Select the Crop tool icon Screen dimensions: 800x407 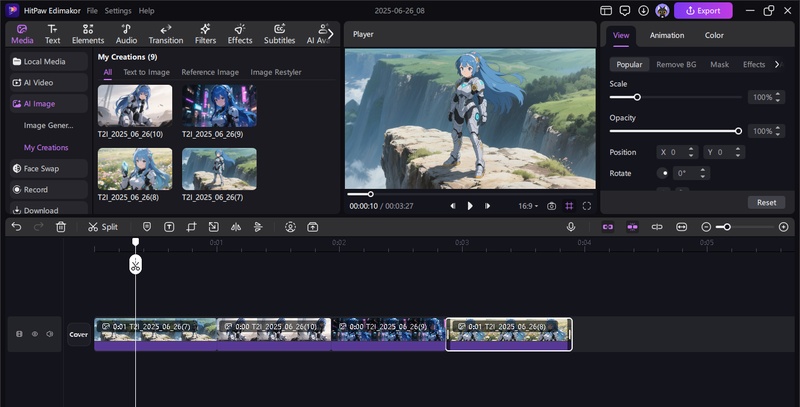click(191, 227)
